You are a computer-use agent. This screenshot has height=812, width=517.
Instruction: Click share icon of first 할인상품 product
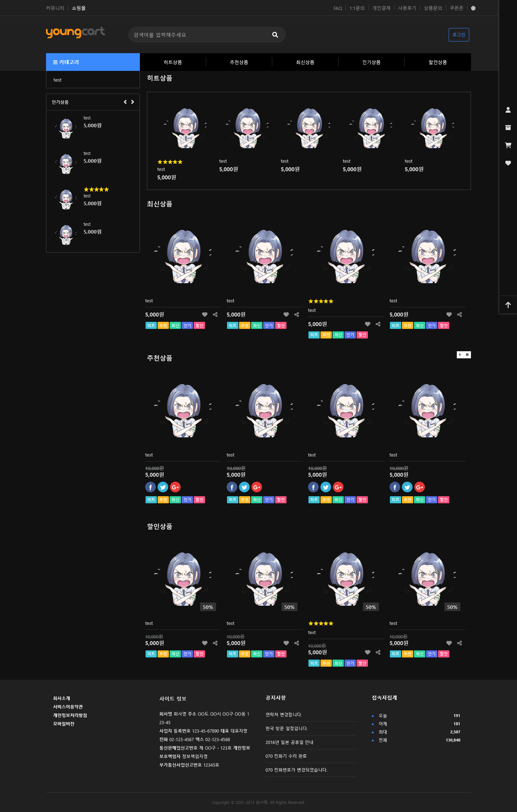[215, 643]
